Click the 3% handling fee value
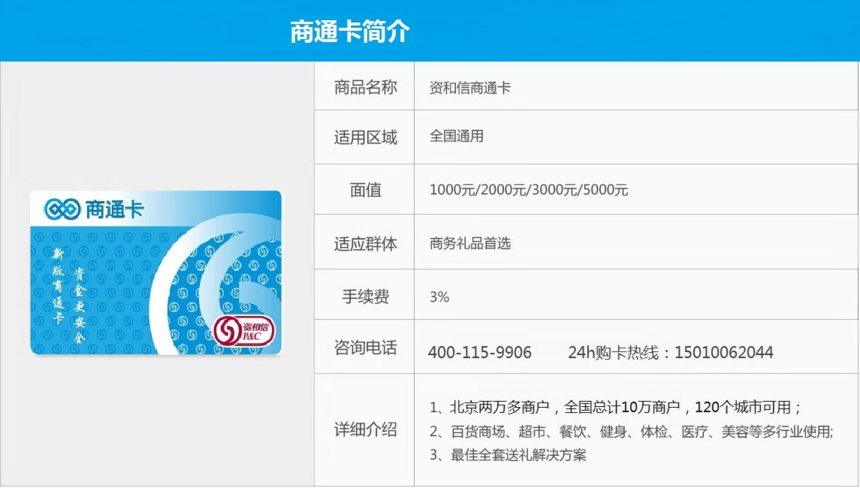The height and width of the screenshot is (488, 860). coord(439,297)
